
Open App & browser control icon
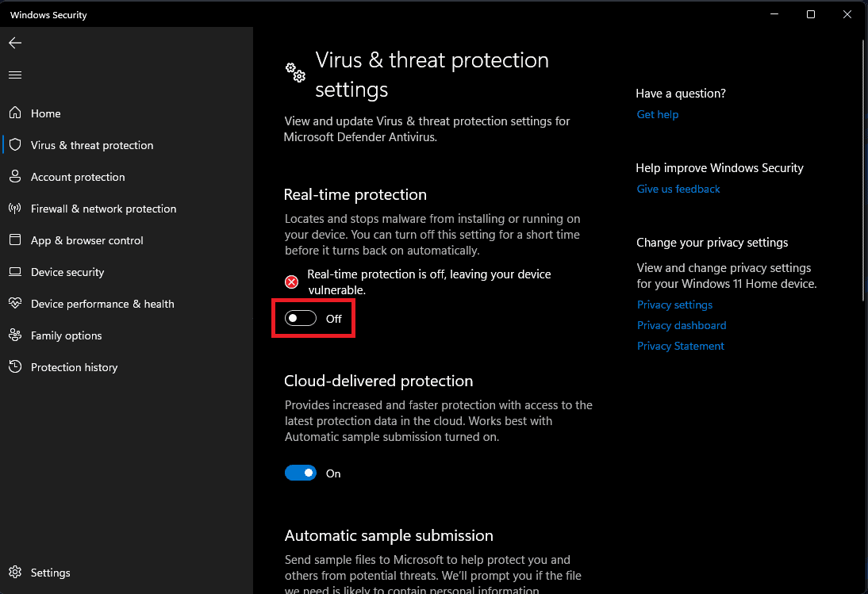[x=14, y=240]
